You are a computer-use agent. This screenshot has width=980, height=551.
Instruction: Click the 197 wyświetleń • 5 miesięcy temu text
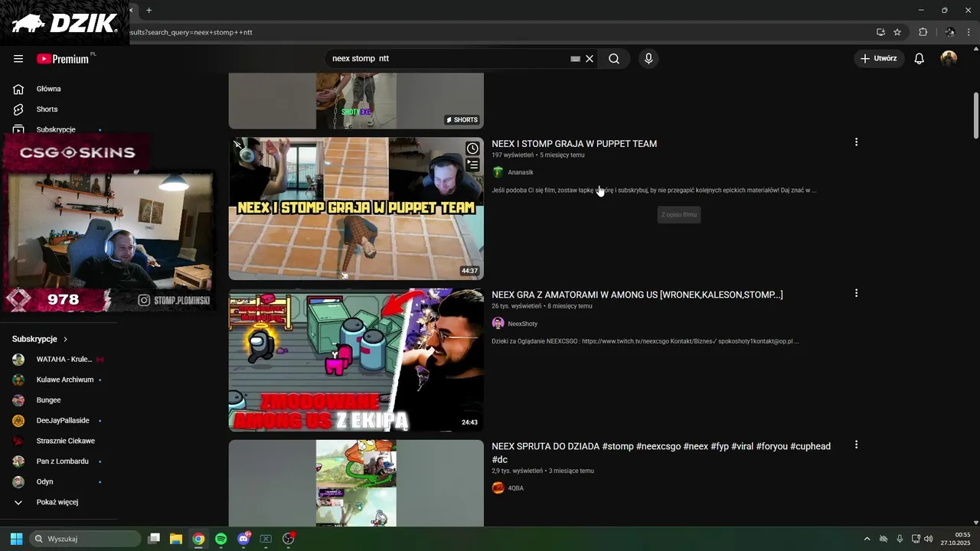click(x=537, y=155)
